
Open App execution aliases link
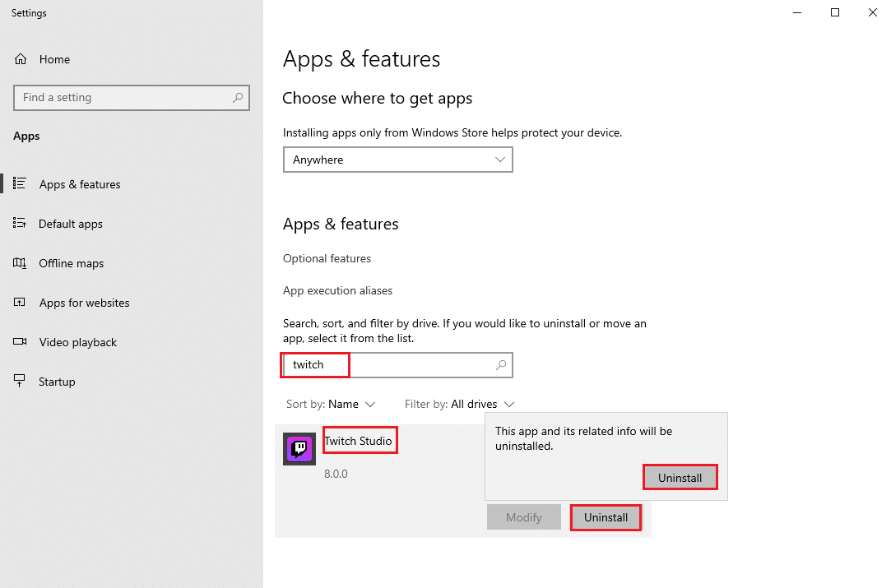pyautogui.click(x=337, y=290)
